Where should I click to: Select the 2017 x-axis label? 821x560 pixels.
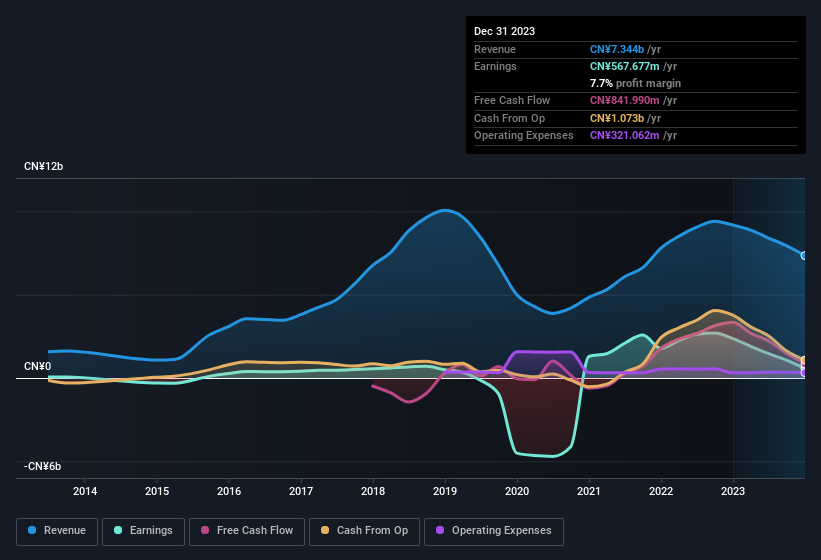tap(301, 491)
